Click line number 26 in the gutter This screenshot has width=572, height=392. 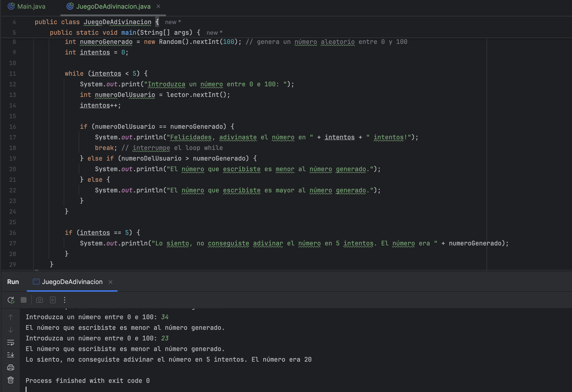coord(13,233)
